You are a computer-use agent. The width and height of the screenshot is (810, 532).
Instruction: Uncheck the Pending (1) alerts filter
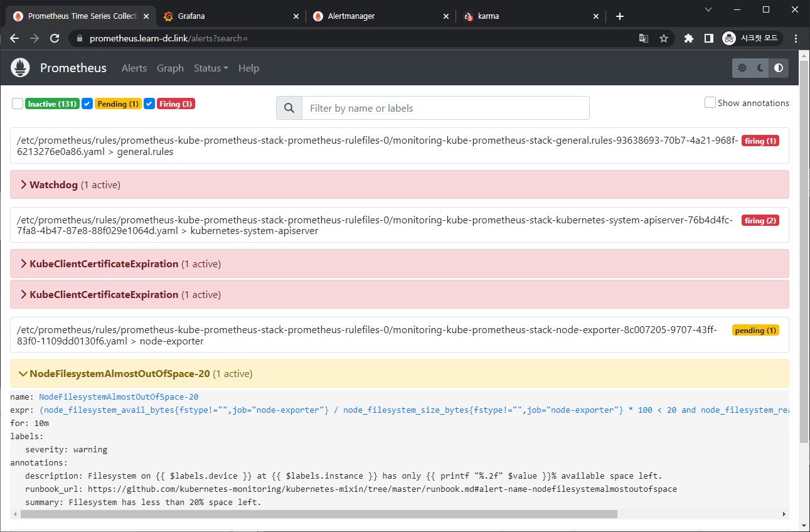tap(87, 104)
